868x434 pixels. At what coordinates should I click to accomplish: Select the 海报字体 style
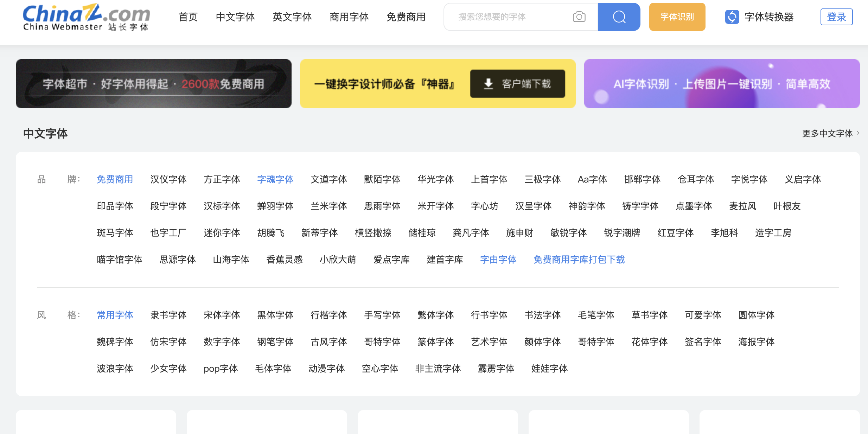tap(757, 342)
